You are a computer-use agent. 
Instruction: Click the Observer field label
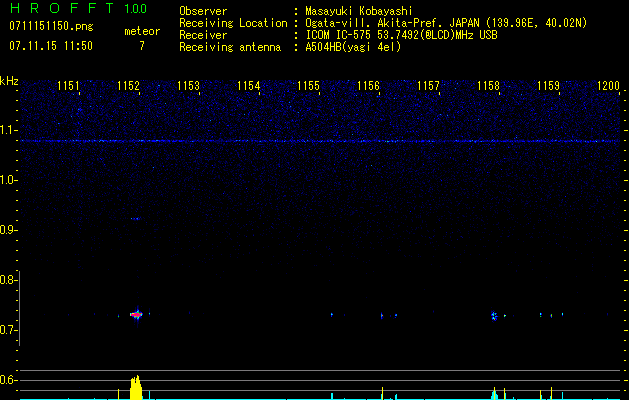point(203,11)
